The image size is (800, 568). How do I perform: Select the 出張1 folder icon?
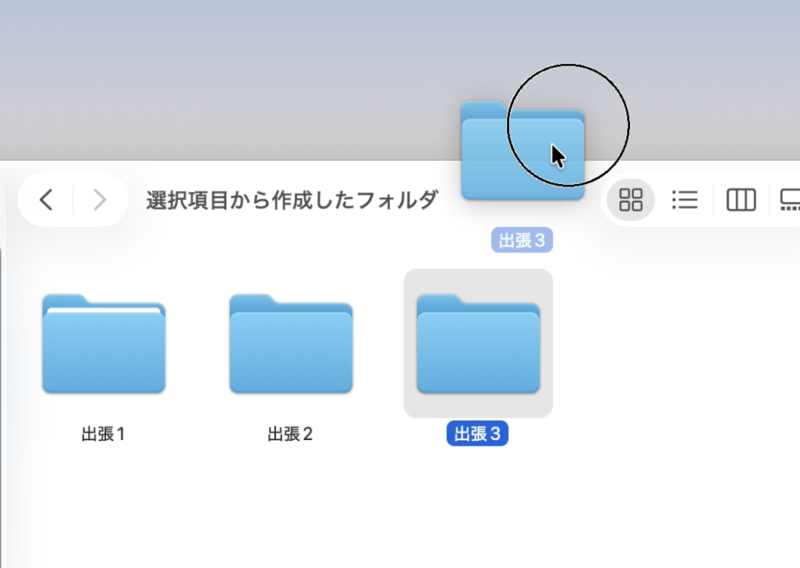tap(104, 344)
